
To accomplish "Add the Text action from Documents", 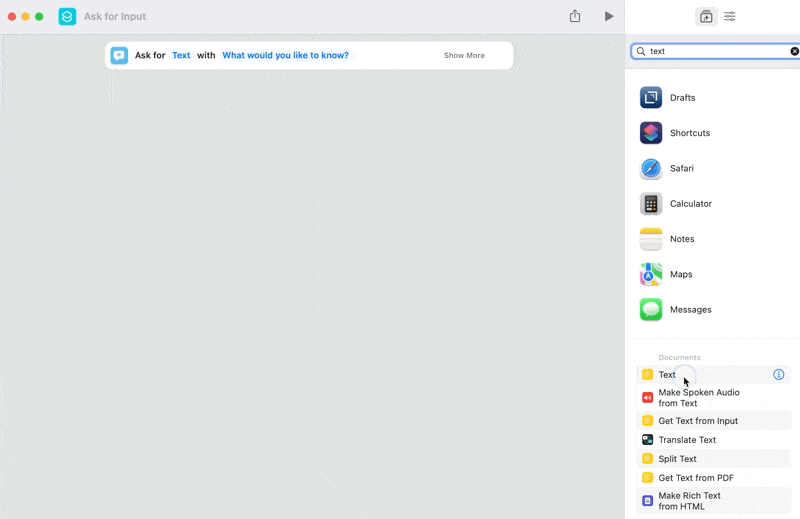I will (714, 375).
